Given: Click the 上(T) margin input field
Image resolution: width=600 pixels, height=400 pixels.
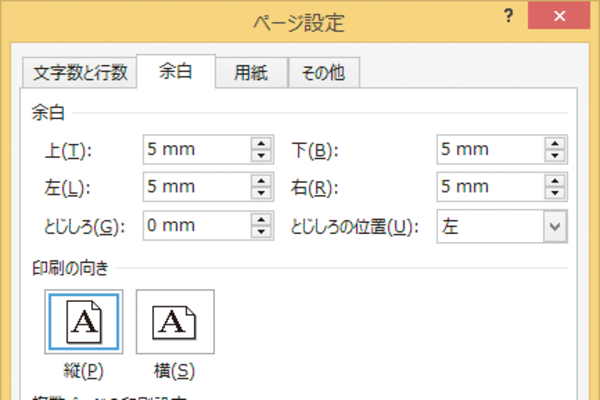Looking at the screenshot, I should coord(197,149).
